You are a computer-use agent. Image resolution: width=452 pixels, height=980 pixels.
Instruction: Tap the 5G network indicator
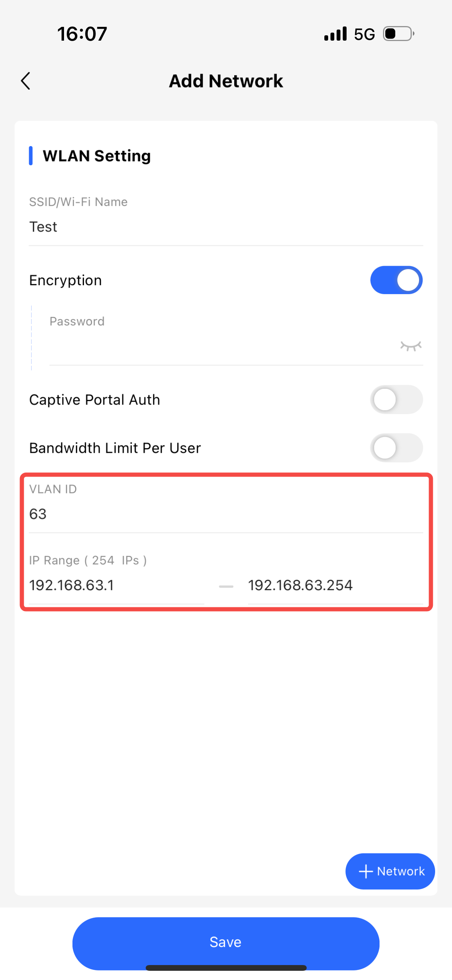tap(364, 35)
